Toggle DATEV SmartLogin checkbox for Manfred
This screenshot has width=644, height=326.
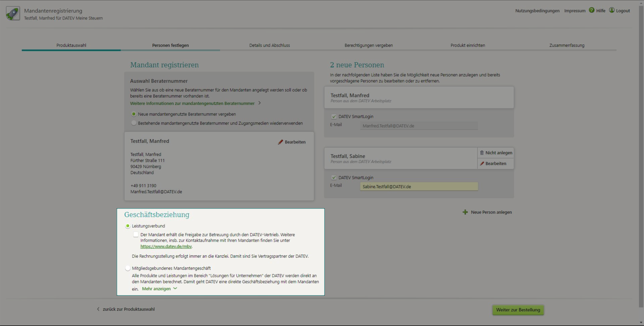click(334, 117)
